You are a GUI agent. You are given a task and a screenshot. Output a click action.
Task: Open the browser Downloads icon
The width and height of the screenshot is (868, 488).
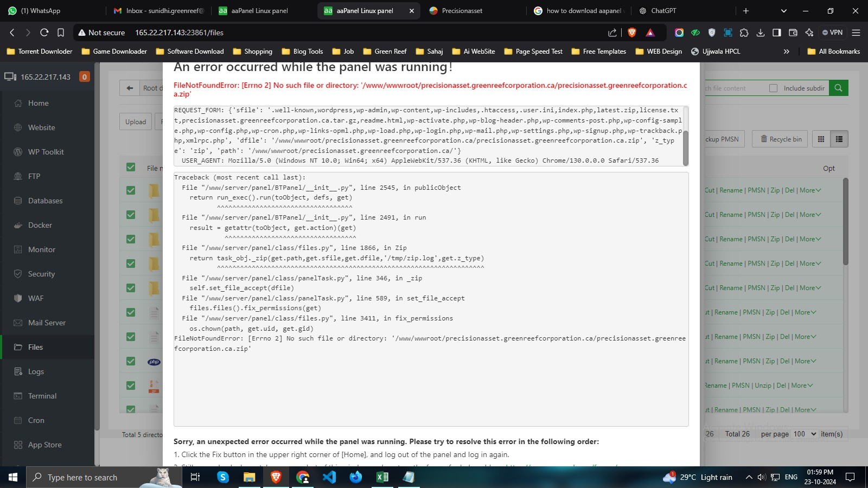[x=761, y=33]
